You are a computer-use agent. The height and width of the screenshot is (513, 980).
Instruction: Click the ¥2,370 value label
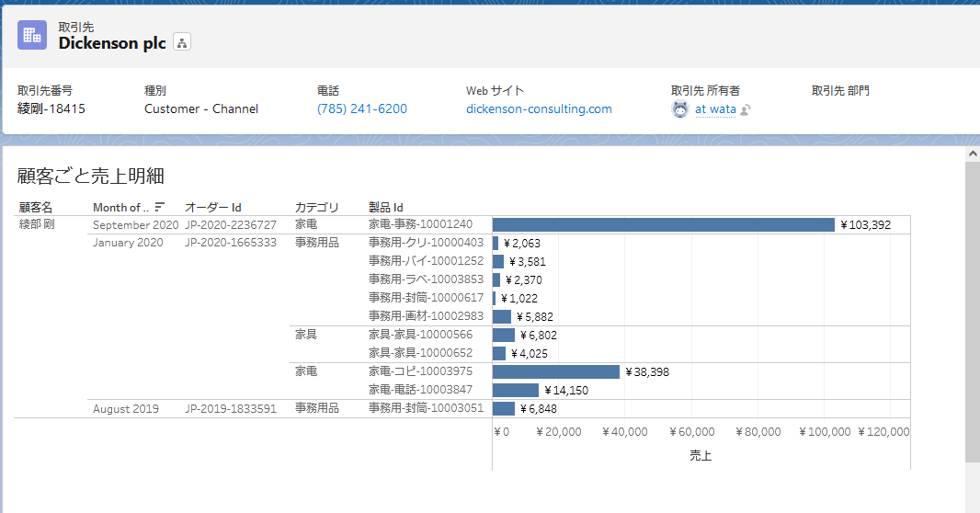524,279
